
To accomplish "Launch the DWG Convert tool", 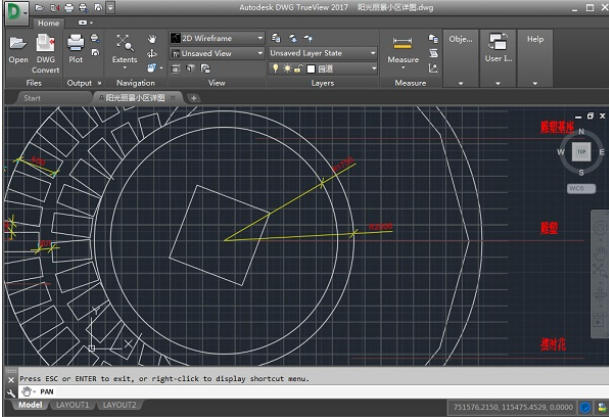I will pos(46,44).
